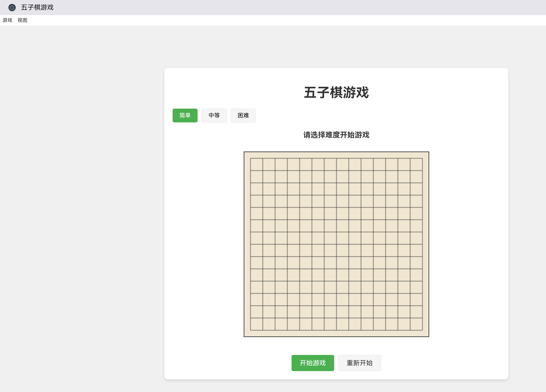Click the top-right corner cell
546x392 pixels.
417,164
